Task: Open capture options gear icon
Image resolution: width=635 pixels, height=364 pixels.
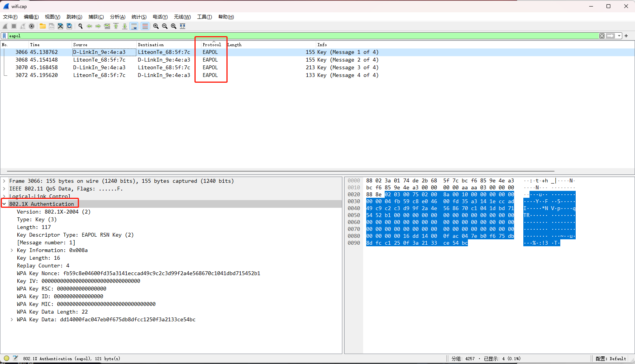Action: pos(32,26)
